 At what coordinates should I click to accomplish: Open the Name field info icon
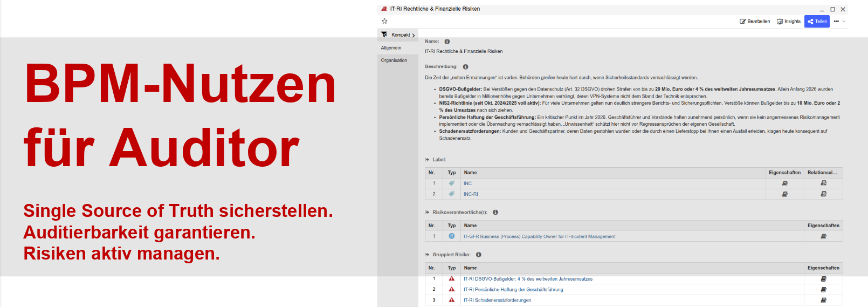447,42
